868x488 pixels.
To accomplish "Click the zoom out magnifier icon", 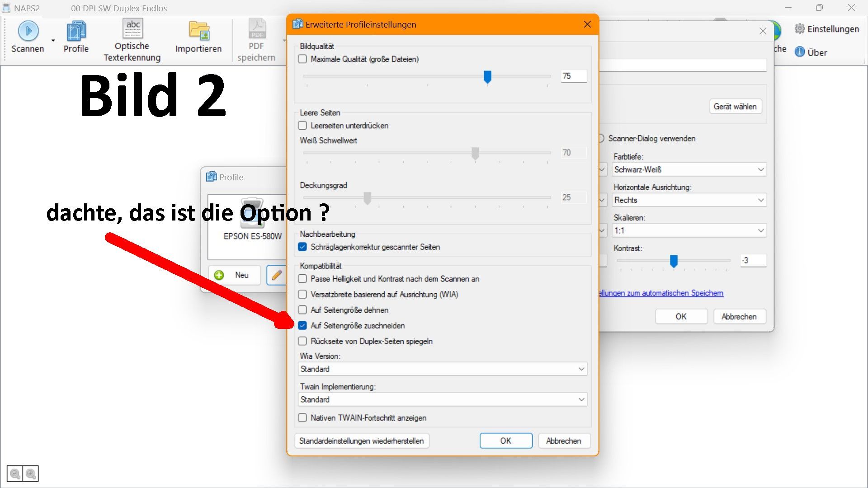I will click(15, 474).
